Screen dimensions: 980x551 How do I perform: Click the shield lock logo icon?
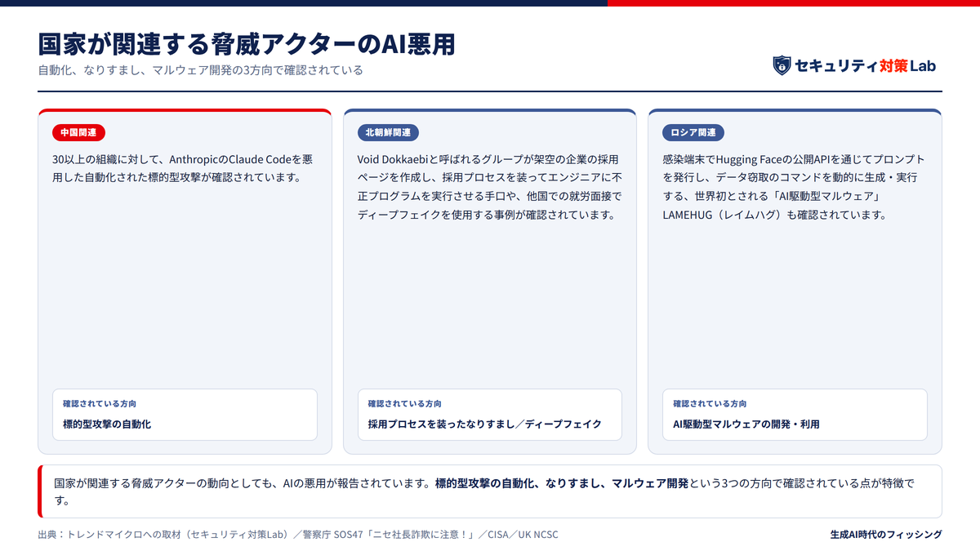point(782,65)
